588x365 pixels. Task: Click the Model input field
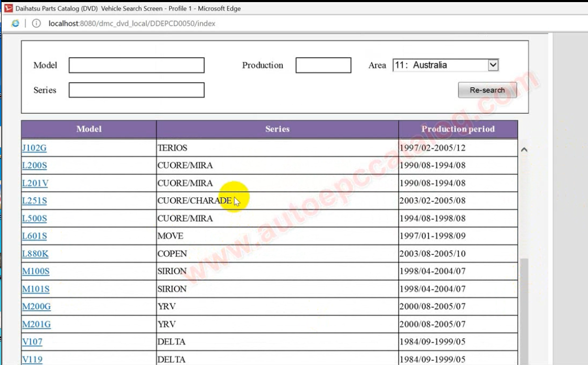pos(136,65)
